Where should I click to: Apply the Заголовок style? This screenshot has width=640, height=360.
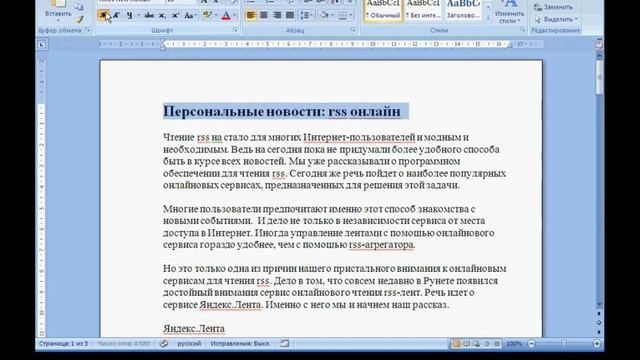click(463, 10)
